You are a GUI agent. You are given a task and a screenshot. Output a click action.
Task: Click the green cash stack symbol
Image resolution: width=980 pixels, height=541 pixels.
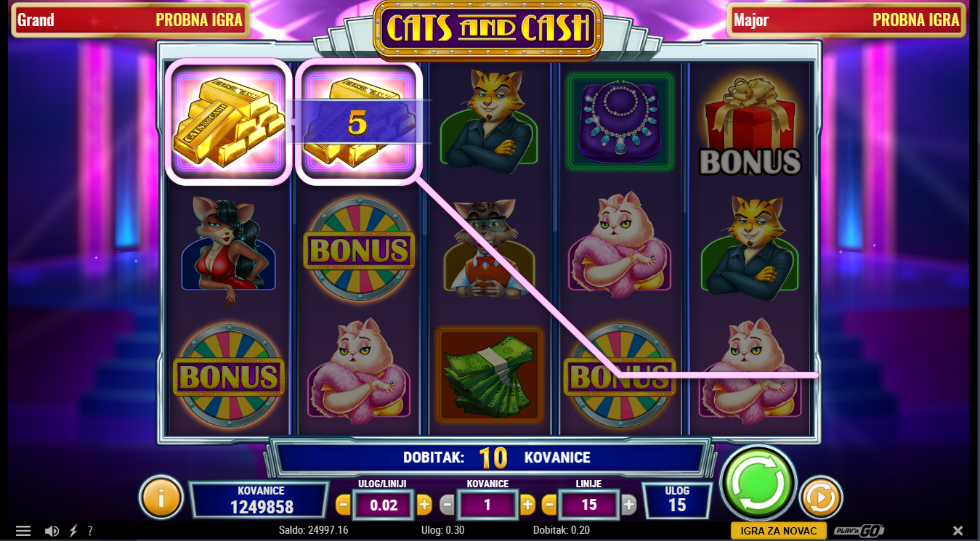(x=490, y=375)
